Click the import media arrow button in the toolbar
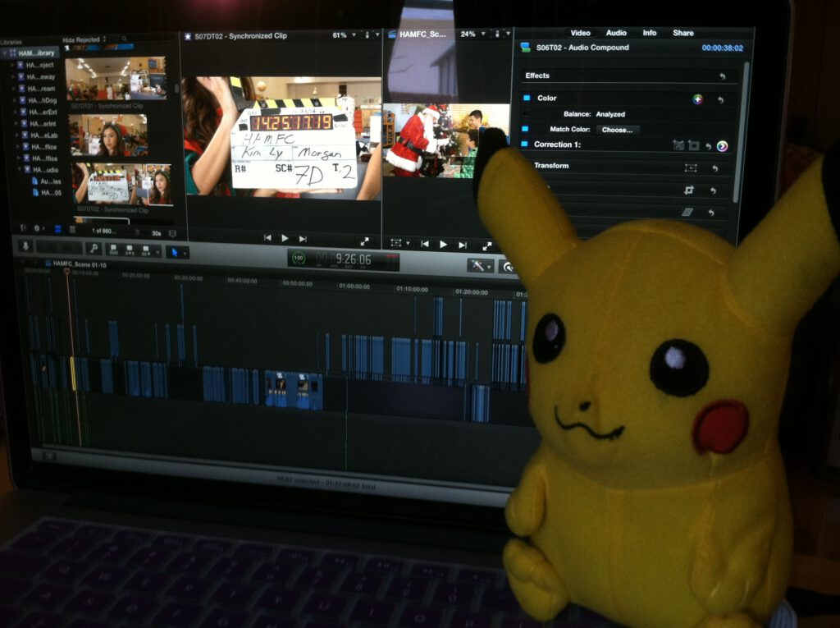The width and height of the screenshot is (840, 628). point(25,246)
